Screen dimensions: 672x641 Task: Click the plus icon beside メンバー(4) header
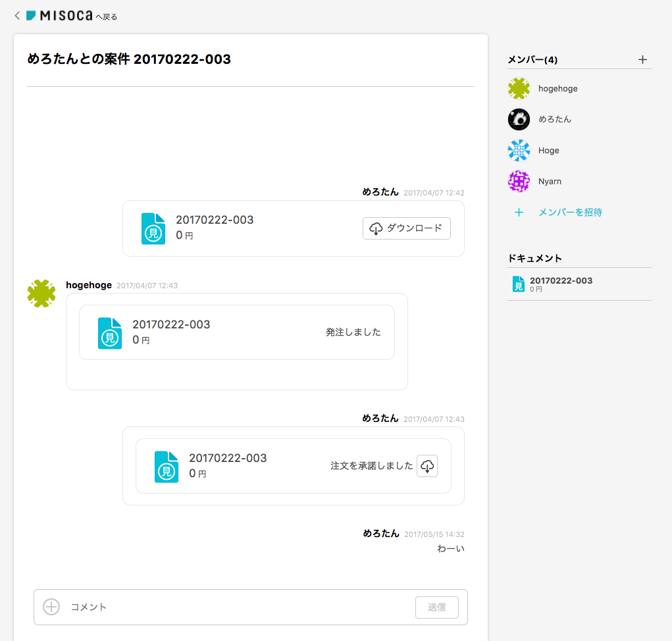[x=642, y=59]
